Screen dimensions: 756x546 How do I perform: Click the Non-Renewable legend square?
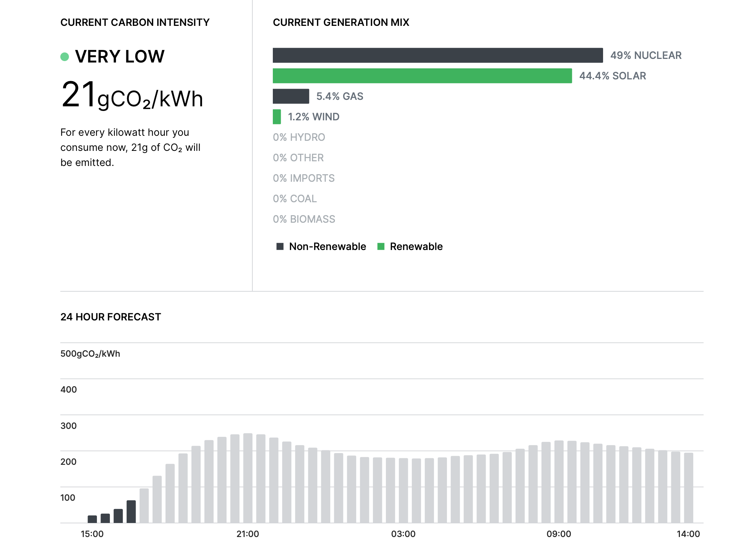[x=280, y=246]
